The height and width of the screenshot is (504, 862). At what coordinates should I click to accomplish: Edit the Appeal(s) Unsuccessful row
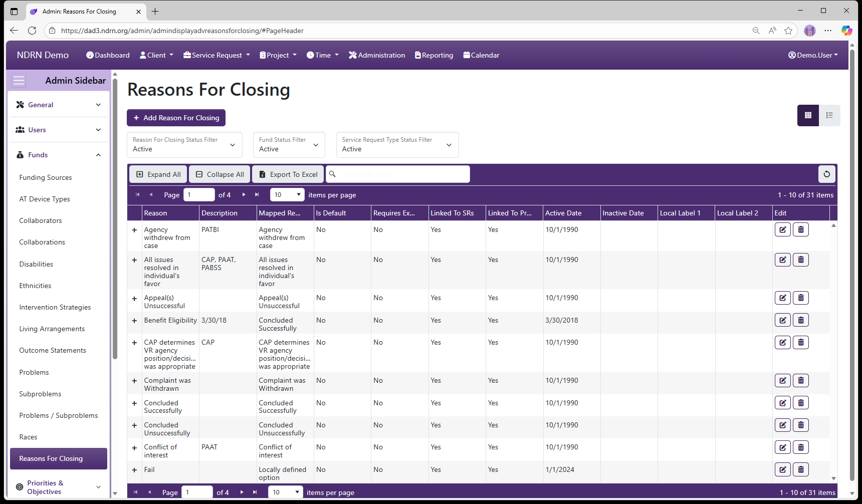click(x=782, y=298)
